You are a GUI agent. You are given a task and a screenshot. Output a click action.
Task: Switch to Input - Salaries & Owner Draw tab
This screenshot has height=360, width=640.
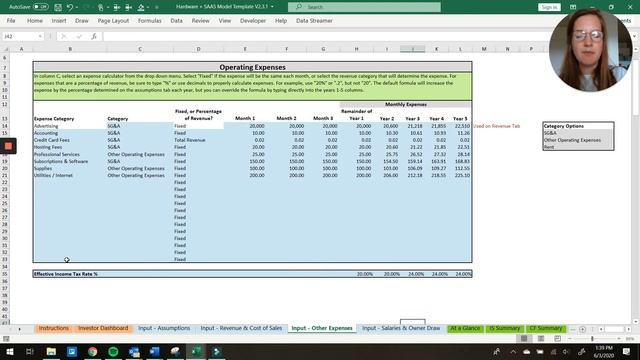pos(401,329)
